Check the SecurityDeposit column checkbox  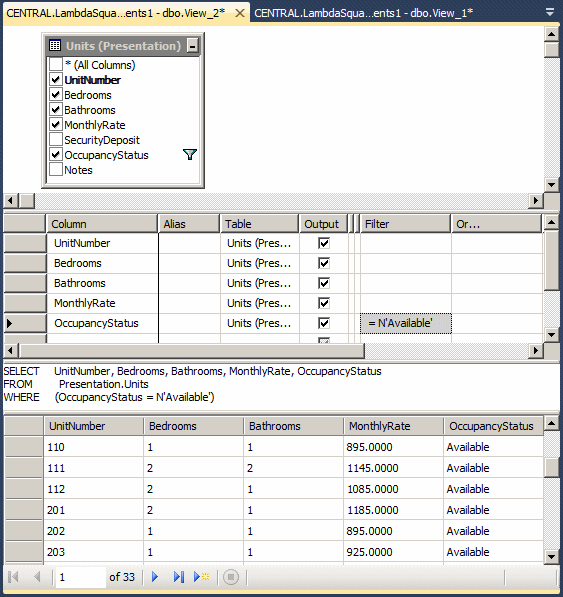[56, 139]
